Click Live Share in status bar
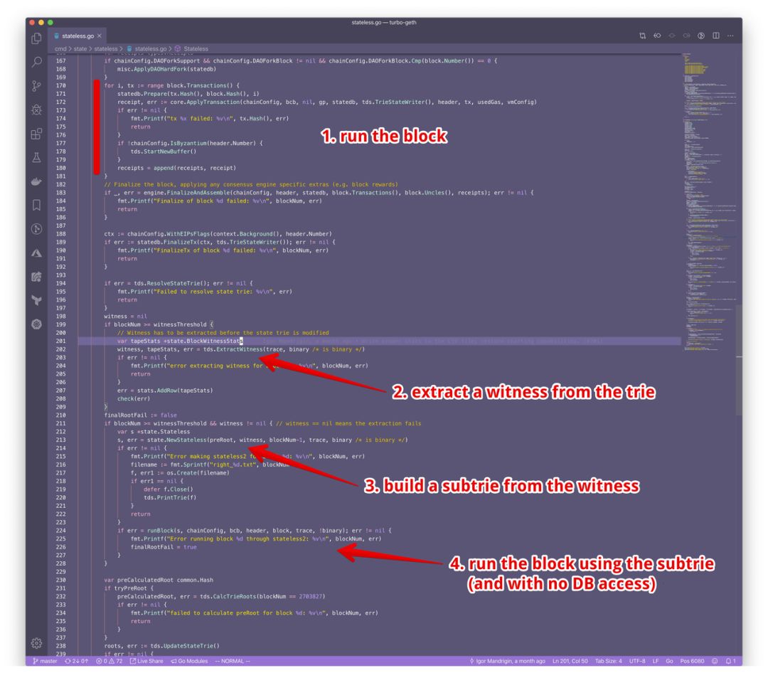 tap(146, 661)
